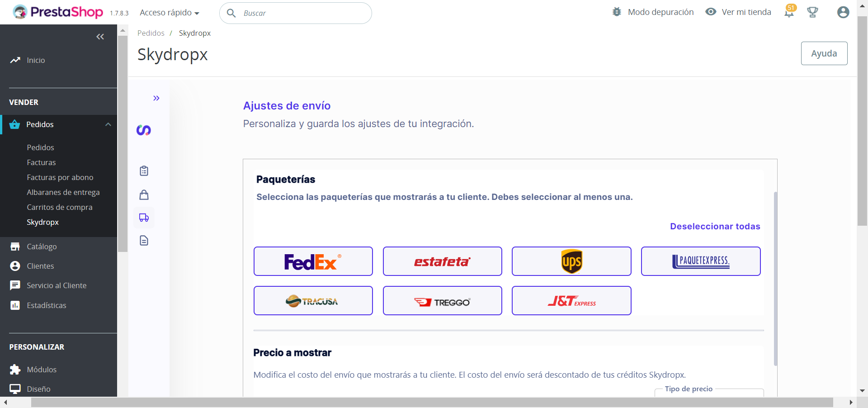Toggle the UPS carrier option
868x408 pixels.
coord(571,261)
